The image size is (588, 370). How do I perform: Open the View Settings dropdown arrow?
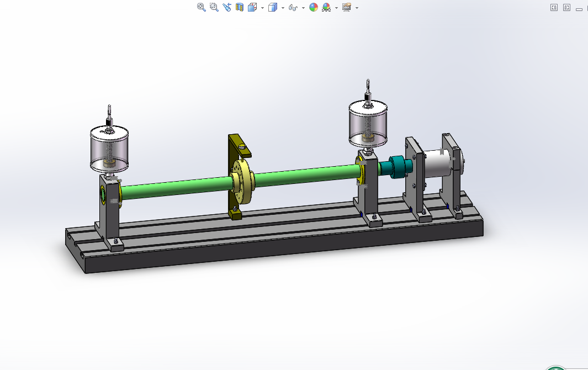point(357,8)
